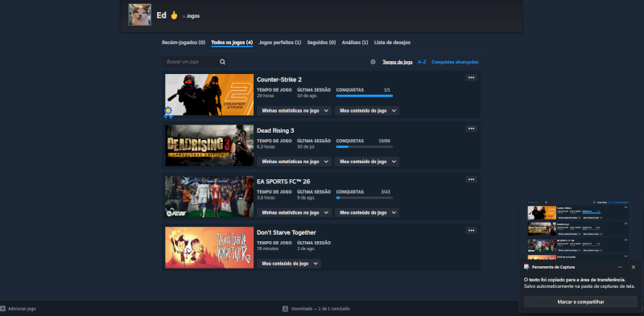Viewport: 644px width, 316px height.
Task: Click the Dead Rising 3 title
Action: [275, 130]
